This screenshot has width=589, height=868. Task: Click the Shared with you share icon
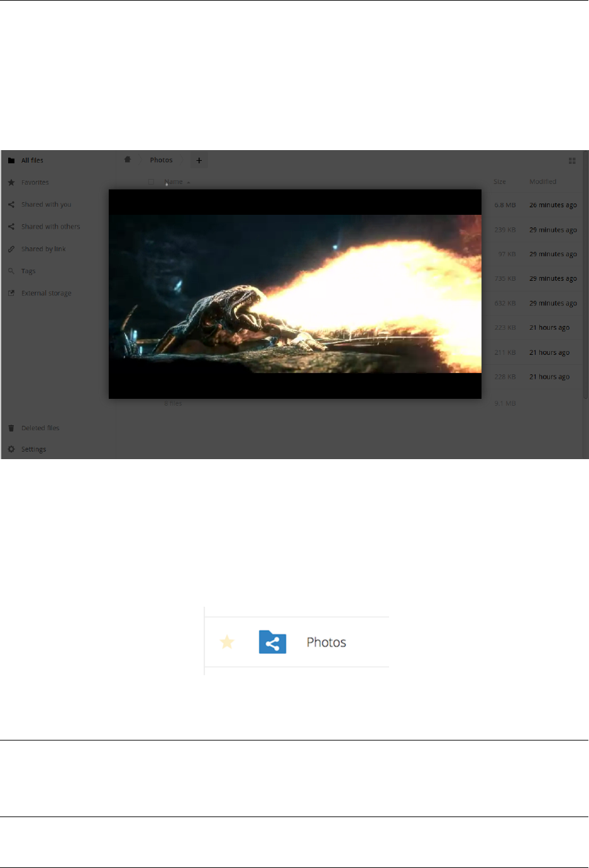click(x=11, y=204)
